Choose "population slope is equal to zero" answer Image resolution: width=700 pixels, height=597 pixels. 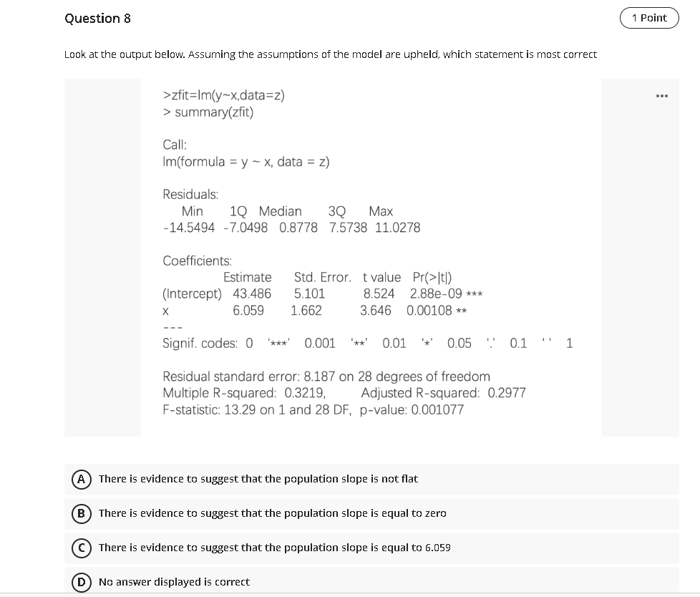[x=272, y=513]
